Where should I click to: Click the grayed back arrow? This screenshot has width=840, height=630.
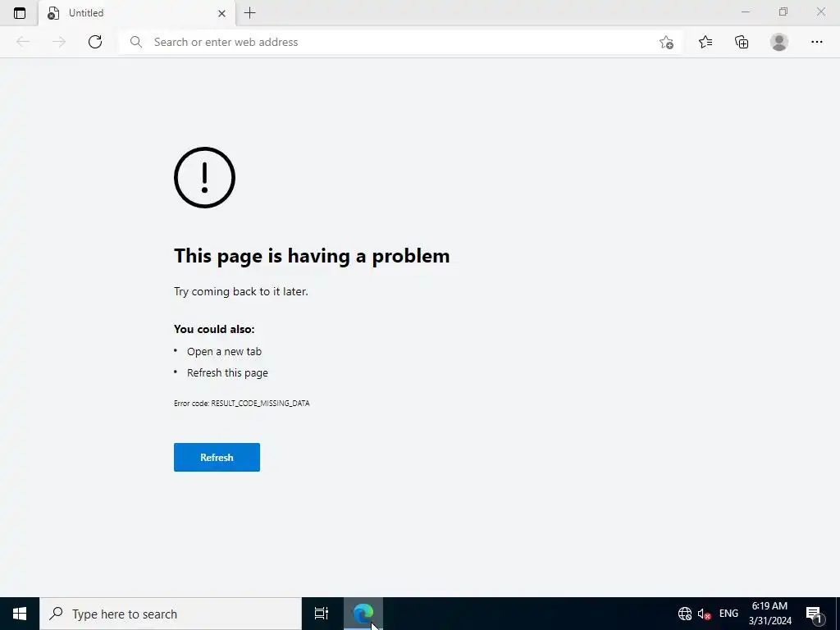pos(23,42)
